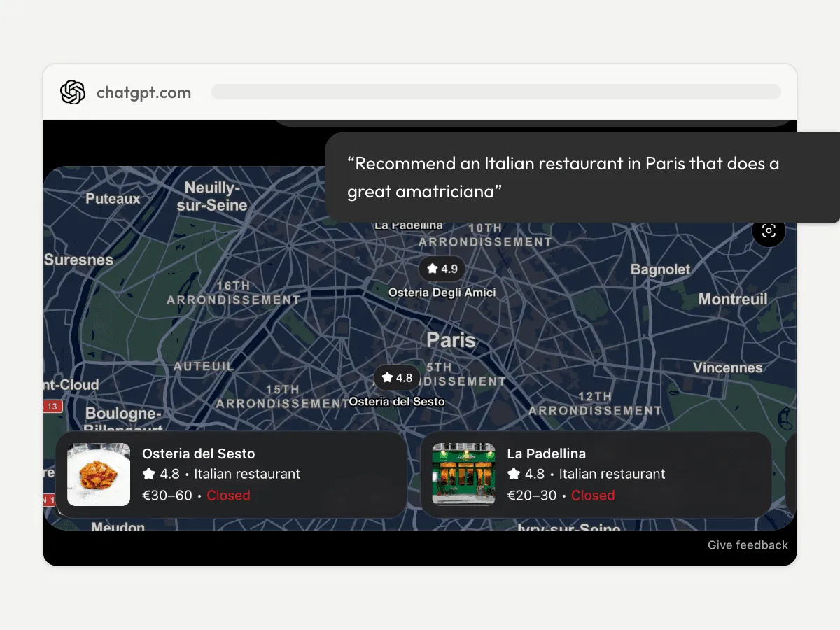Click the Suresnes label on map
The height and width of the screenshot is (630, 840).
pyautogui.click(x=78, y=260)
